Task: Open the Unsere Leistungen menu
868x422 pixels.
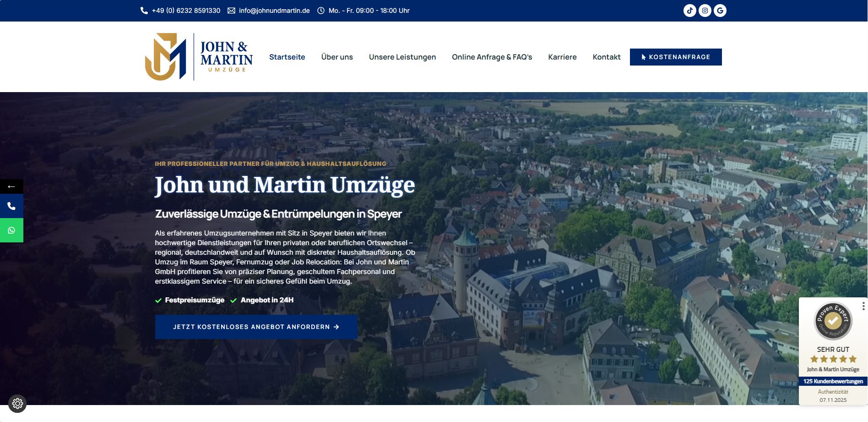Action: point(402,57)
